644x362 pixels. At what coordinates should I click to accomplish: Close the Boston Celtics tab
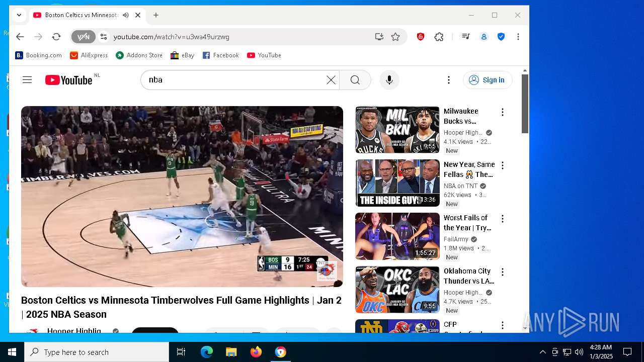click(138, 15)
